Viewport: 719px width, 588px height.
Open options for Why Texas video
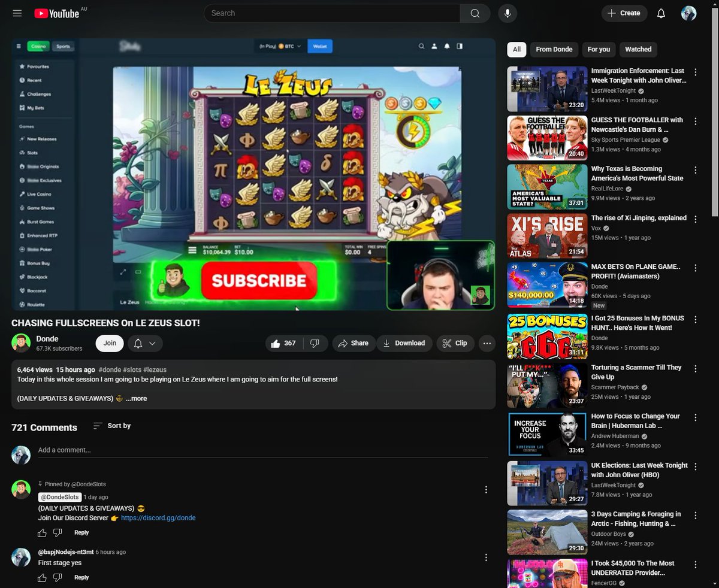tap(696, 170)
